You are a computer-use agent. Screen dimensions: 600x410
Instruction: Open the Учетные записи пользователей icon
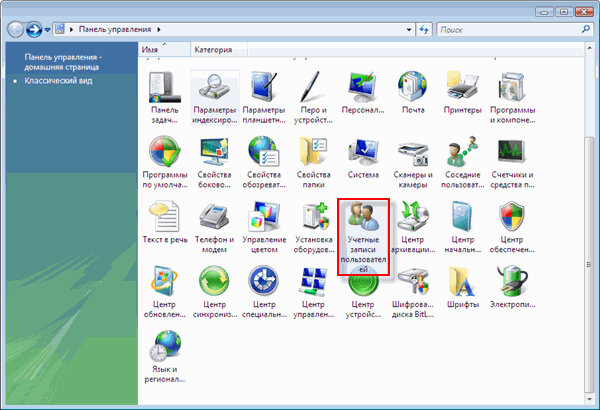coord(361,236)
